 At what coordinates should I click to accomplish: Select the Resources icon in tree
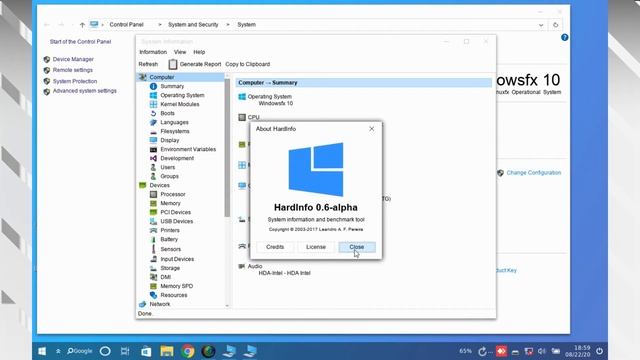point(153,295)
